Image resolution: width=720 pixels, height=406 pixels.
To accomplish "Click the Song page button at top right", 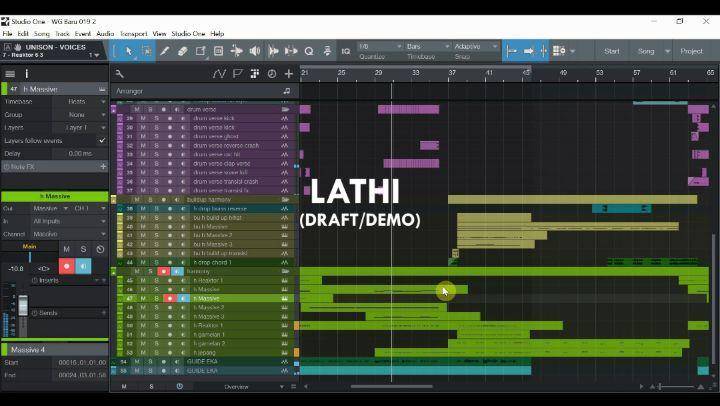I will coord(646,51).
